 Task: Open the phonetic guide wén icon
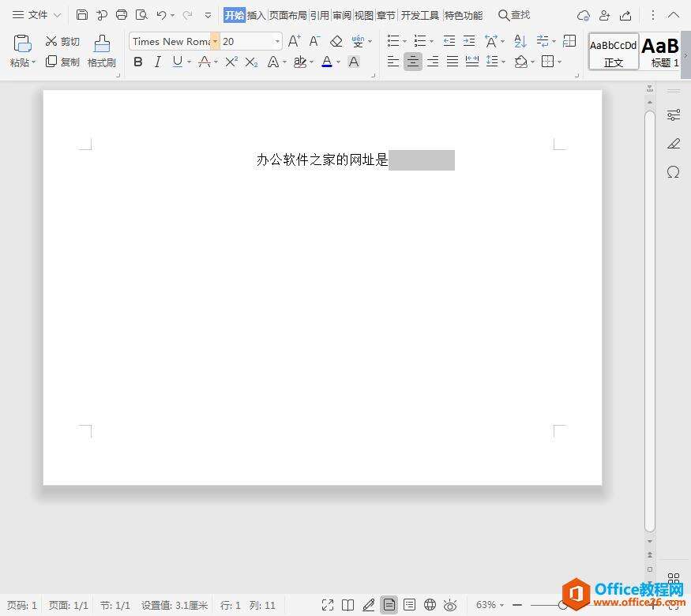pos(359,41)
